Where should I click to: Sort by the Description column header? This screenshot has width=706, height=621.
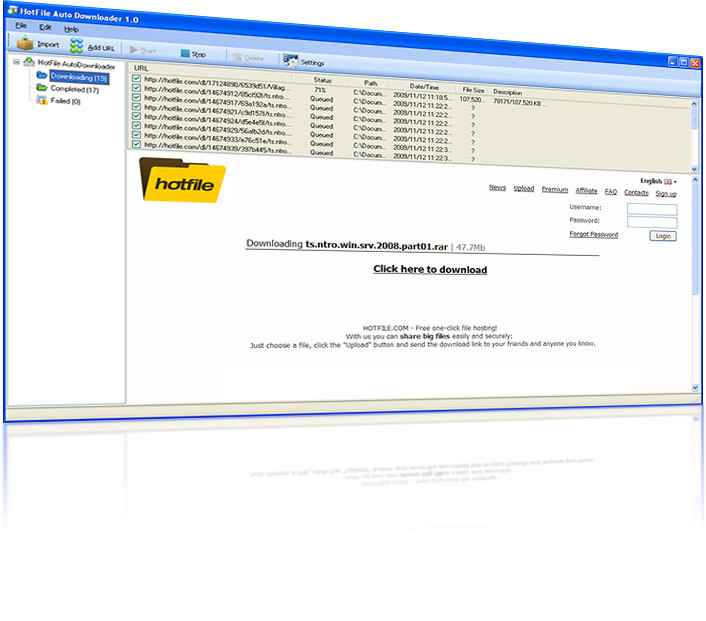coord(507,92)
